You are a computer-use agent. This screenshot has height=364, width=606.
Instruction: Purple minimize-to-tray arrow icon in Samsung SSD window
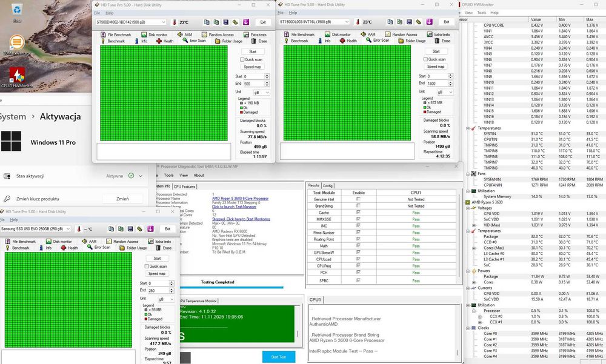click(150, 229)
